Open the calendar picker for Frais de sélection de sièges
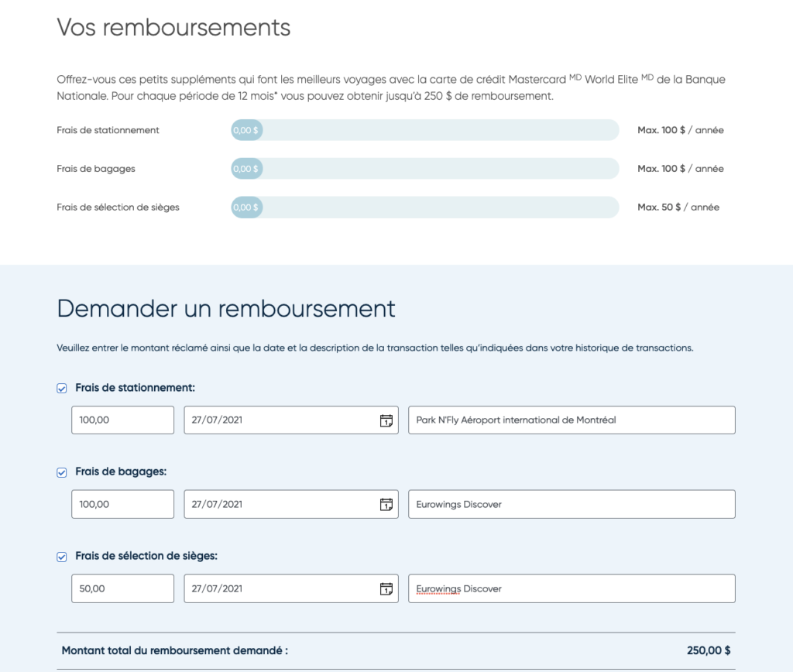Screen dimensions: 793x672 pyautogui.click(x=386, y=588)
